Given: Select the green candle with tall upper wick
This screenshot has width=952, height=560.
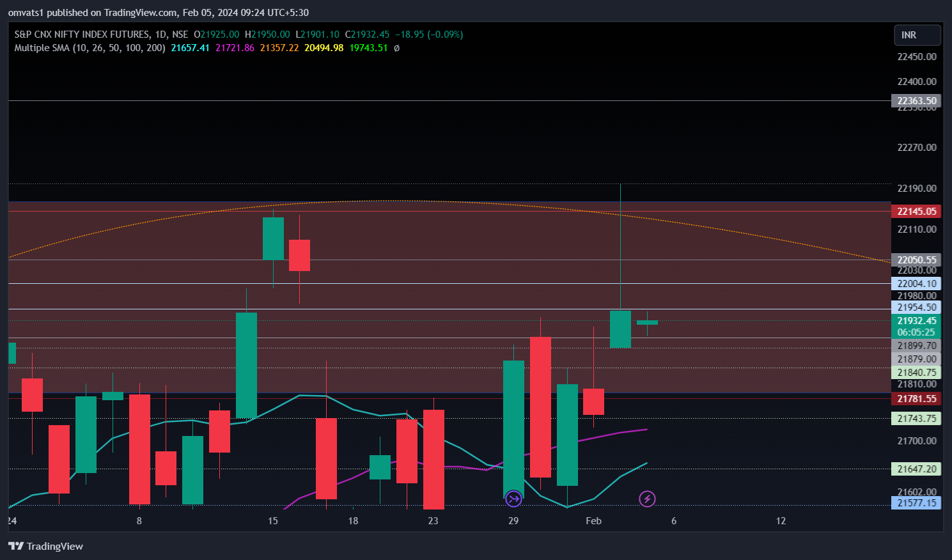Looking at the screenshot, I should click(x=620, y=329).
